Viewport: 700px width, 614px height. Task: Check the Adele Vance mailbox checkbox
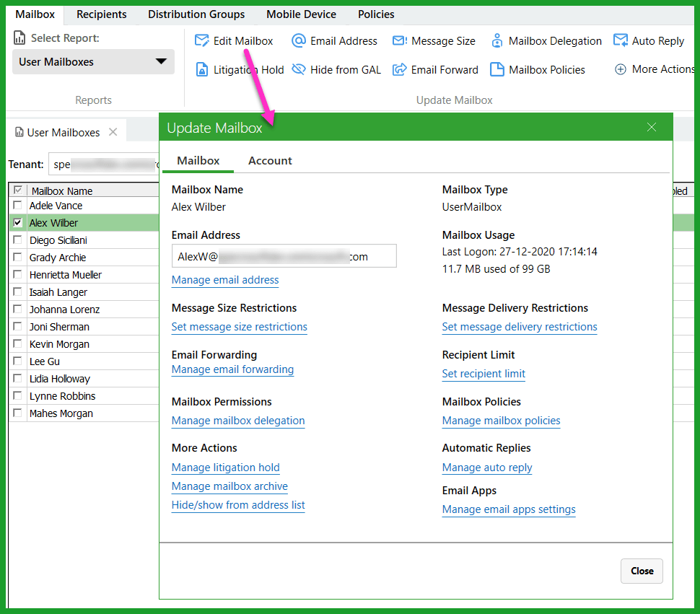click(x=18, y=205)
